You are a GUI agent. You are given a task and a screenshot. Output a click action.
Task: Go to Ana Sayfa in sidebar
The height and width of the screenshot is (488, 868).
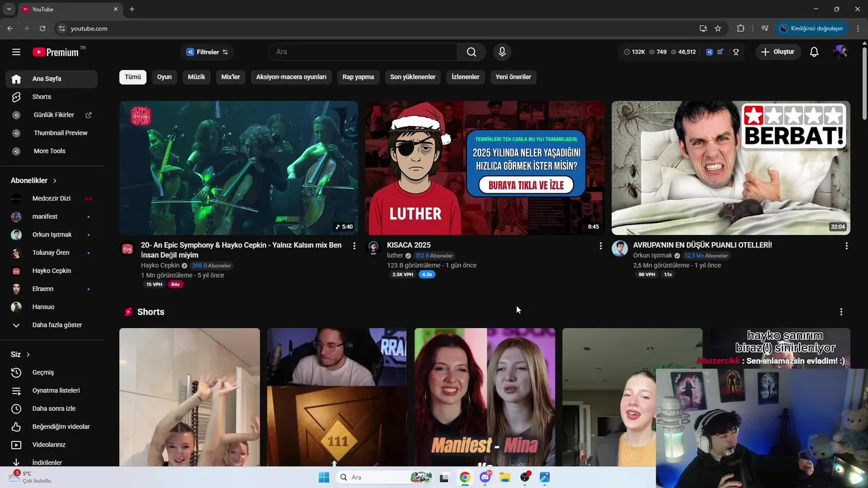tap(52, 79)
